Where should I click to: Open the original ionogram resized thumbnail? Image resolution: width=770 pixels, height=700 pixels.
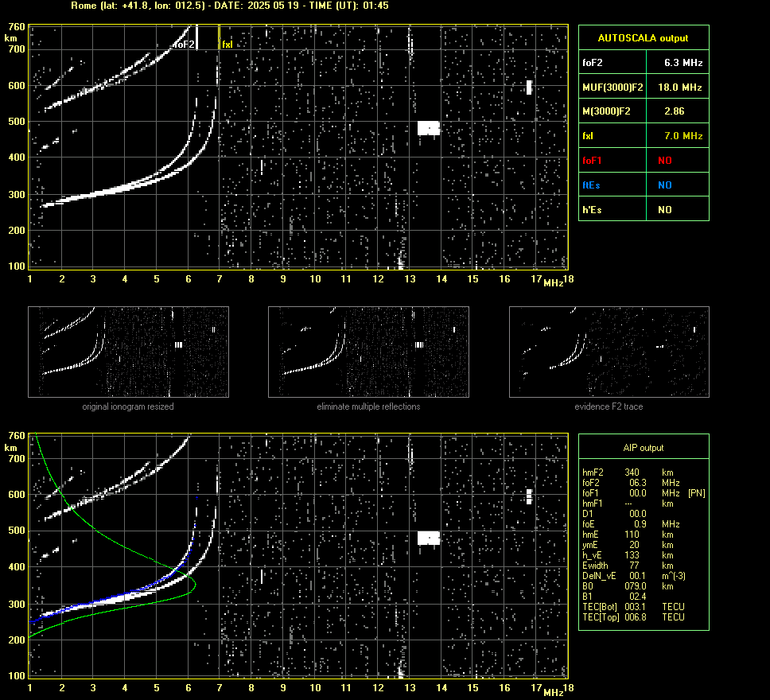pos(128,352)
